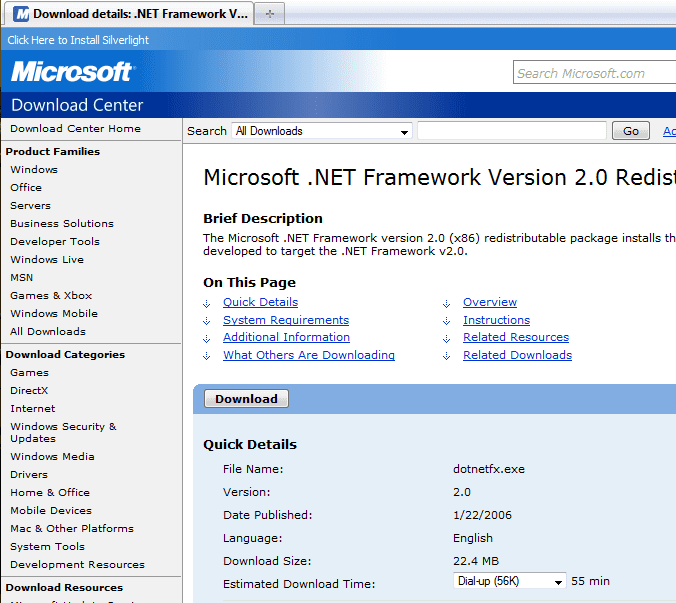Click the Search Microsoft.com input field
The width and height of the screenshot is (676, 603).
coord(594,72)
